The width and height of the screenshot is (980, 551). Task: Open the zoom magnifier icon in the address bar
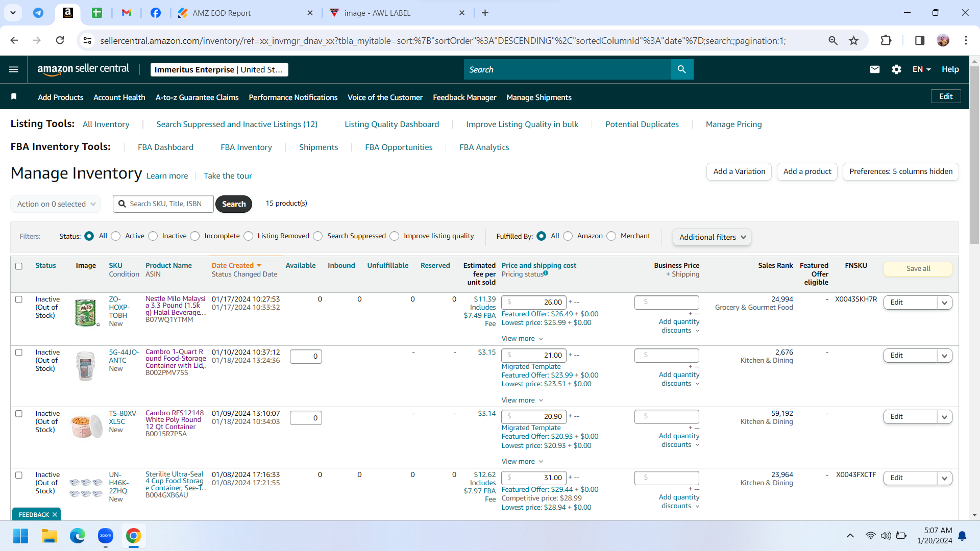[832, 40]
